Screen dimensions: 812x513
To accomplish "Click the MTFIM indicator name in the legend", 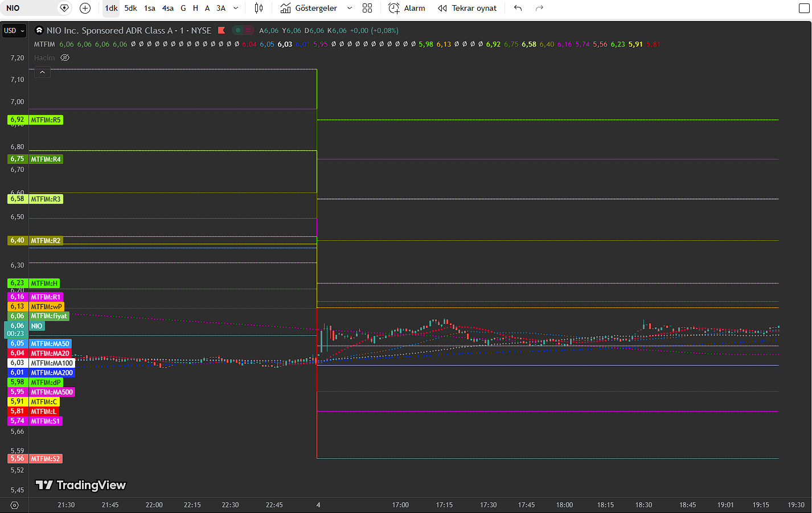I will coord(44,44).
